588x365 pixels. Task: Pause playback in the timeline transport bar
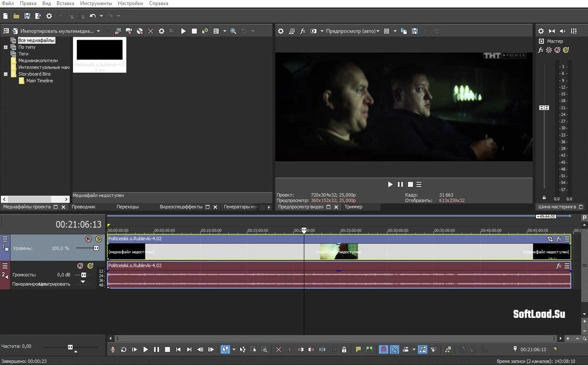click(x=156, y=349)
